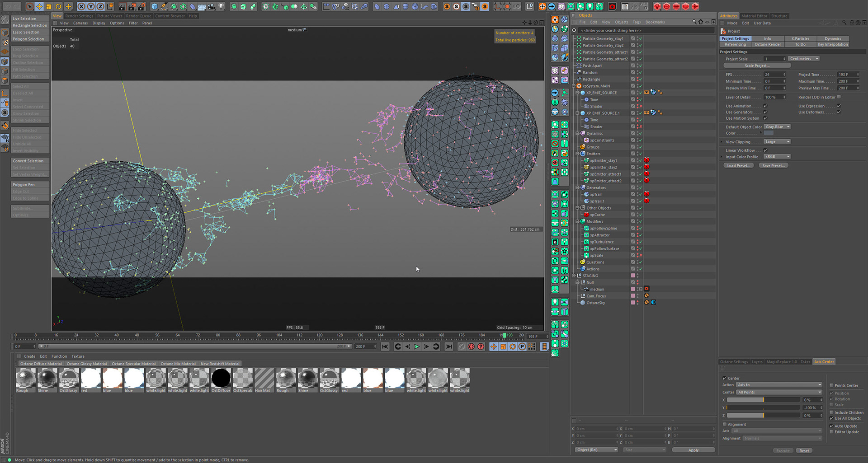This screenshot has width=868, height=463.
Task: Toggle the Include Children checkbox
Action: [x=831, y=412]
